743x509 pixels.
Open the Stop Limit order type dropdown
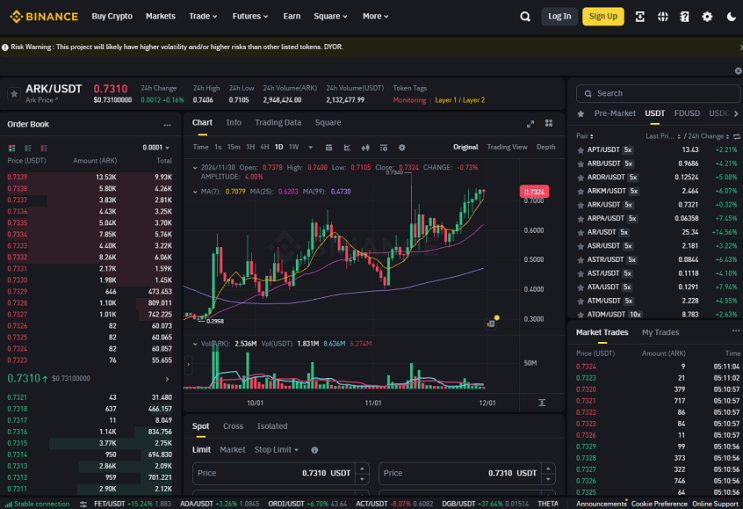276,450
